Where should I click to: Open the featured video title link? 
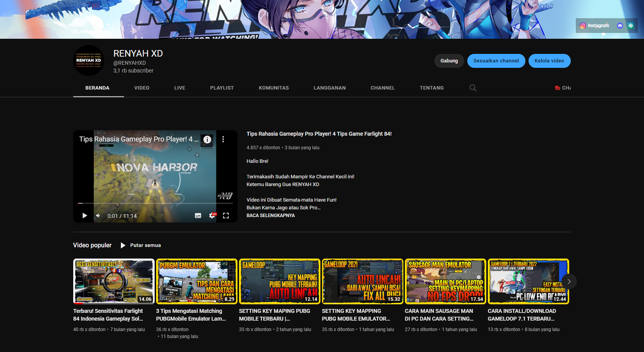(x=319, y=134)
